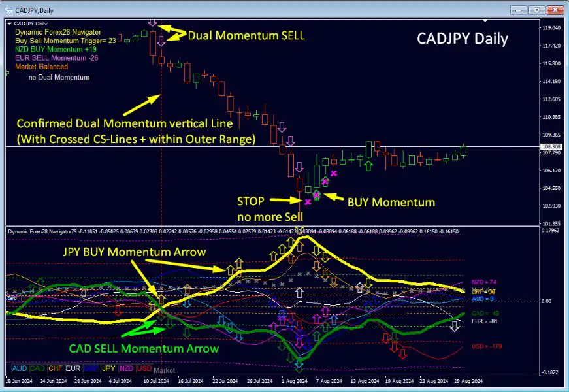
Task: Click the yellow JPY currency strength line peak
Action: [x=302, y=237]
